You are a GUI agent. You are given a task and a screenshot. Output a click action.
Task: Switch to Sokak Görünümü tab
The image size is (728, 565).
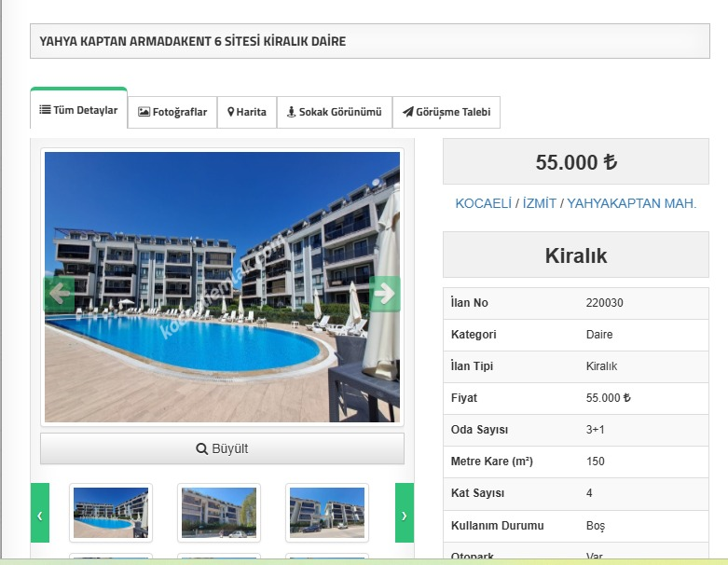335,112
